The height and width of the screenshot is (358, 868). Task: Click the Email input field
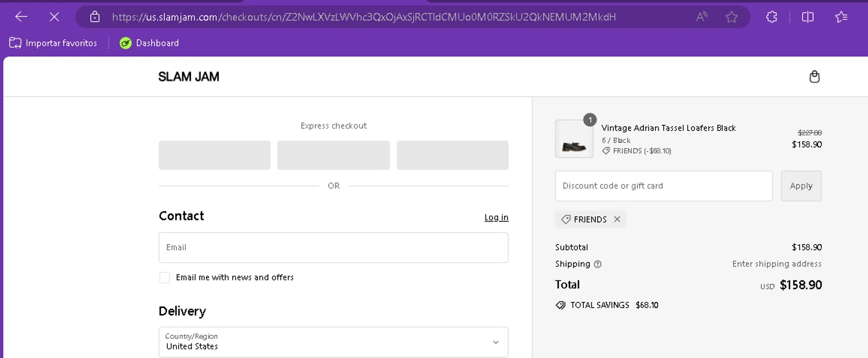coord(333,248)
